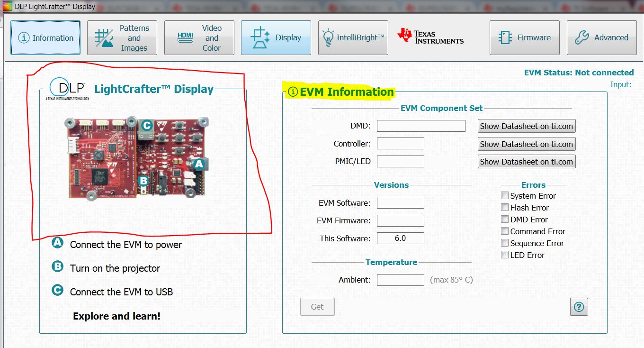Click the Texas Instruments logo

click(430, 37)
